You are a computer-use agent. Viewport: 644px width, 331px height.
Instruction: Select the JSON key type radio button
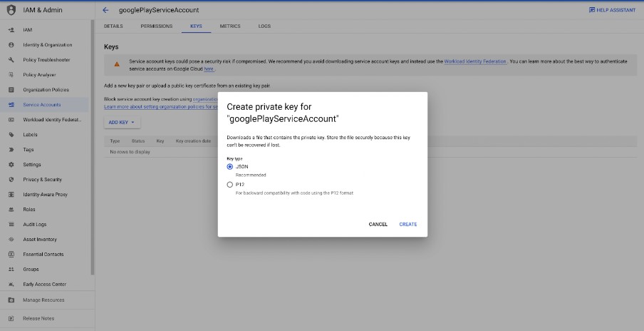[230, 166]
